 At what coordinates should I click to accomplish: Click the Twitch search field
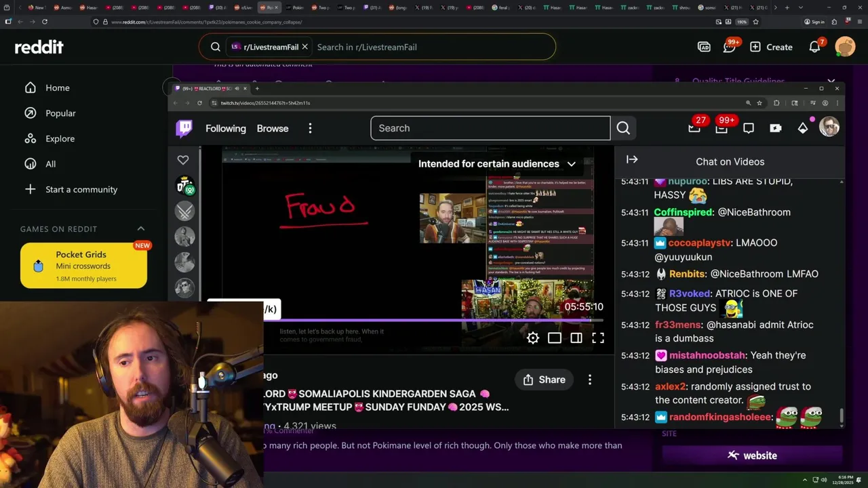[x=490, y=128]
